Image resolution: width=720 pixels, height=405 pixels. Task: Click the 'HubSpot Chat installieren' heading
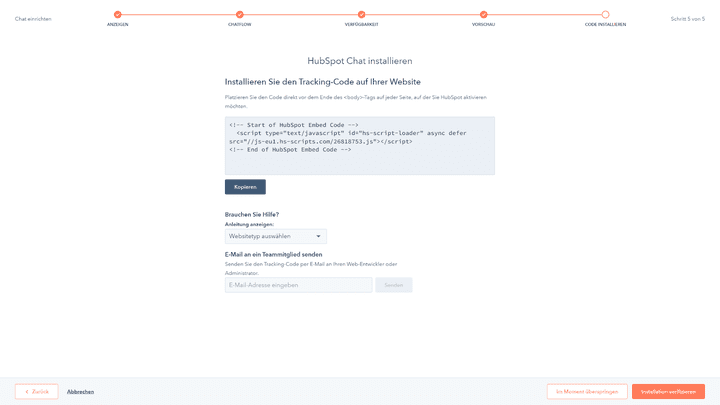(360, 61)
